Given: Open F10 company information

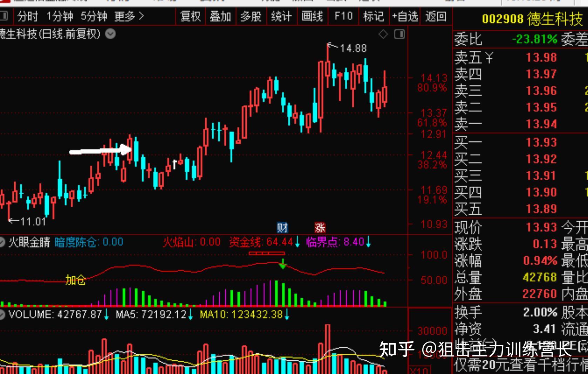Looking at the screenshot, I should (342, 16).
